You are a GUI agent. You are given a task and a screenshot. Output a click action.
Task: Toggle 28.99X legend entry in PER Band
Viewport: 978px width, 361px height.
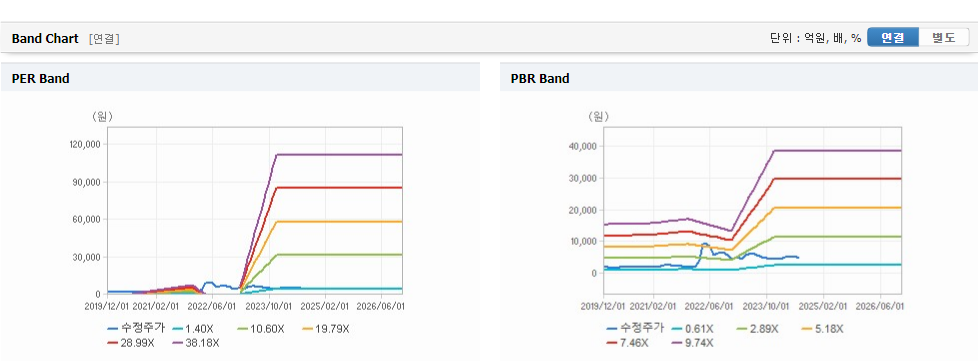pos(132,342)
